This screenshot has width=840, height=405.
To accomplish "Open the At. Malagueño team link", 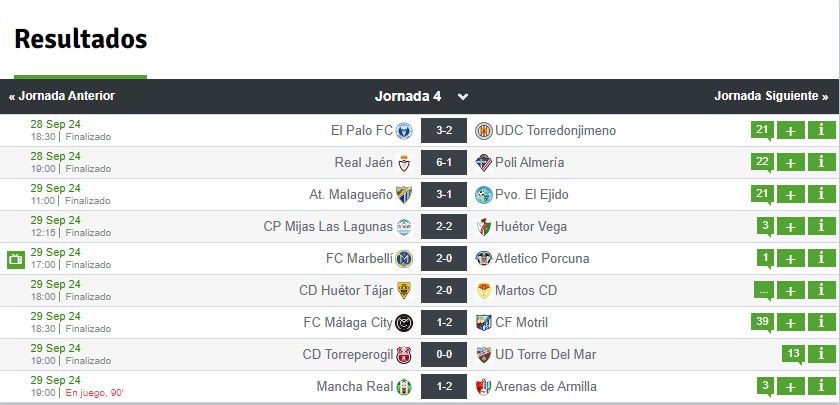I will [351, 194].
